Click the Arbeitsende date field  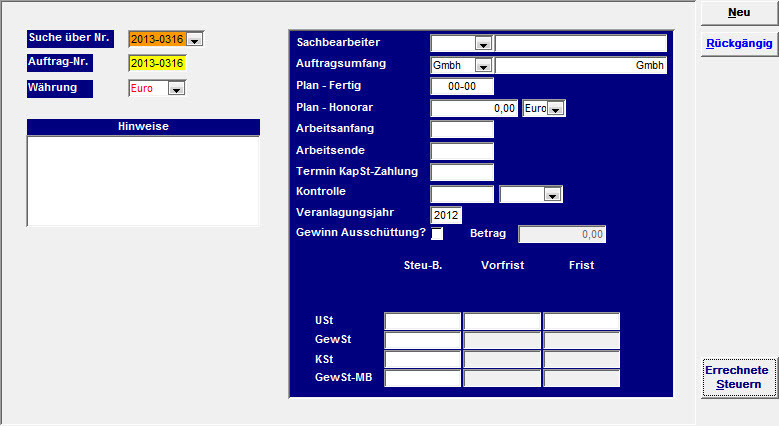pos(462,151)
